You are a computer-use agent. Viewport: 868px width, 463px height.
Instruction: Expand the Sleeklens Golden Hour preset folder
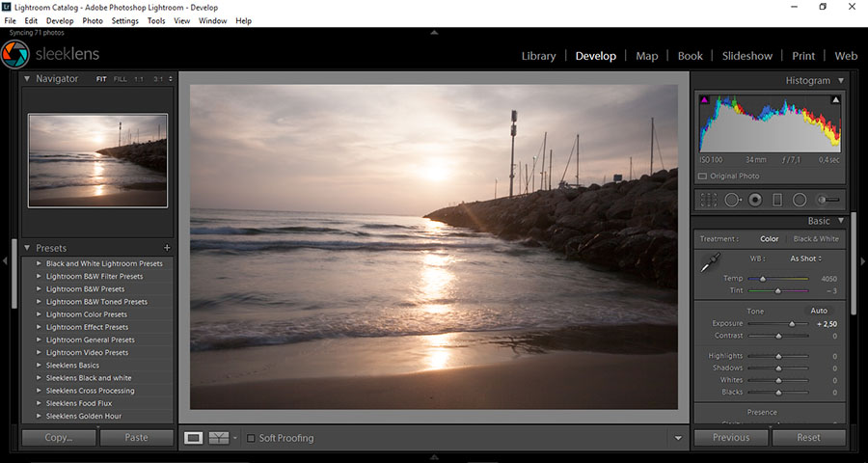(x=39, y=416)
